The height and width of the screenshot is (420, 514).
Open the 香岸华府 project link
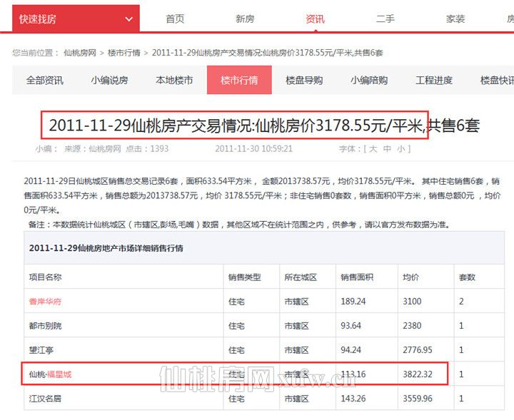(x=45, y=302)
